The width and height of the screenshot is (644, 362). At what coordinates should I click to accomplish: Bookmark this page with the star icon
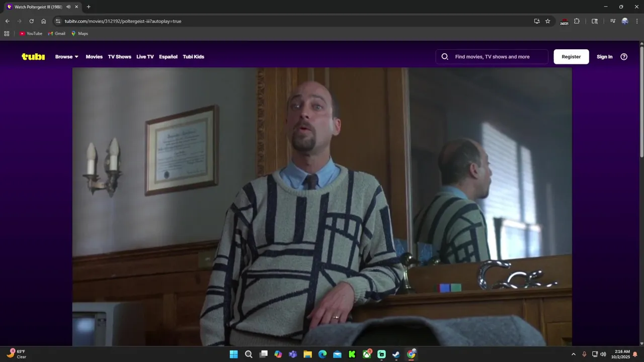548,21
